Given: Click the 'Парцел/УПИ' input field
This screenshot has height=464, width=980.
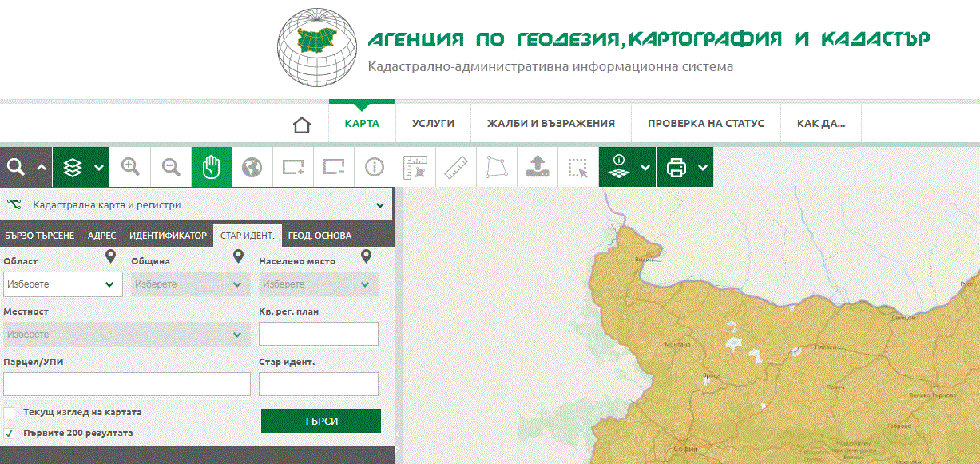Looking at the screenshot, I should [x=127, y=384].
